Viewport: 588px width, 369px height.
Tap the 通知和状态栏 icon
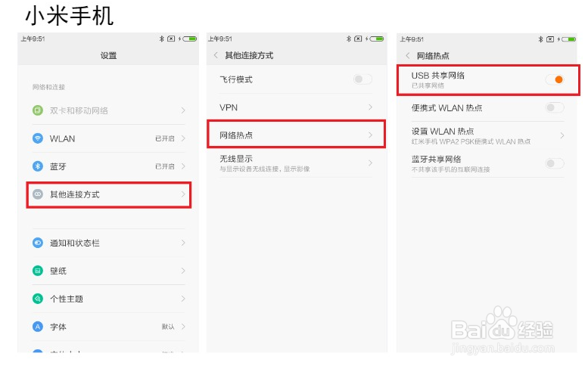click(38, 243)
